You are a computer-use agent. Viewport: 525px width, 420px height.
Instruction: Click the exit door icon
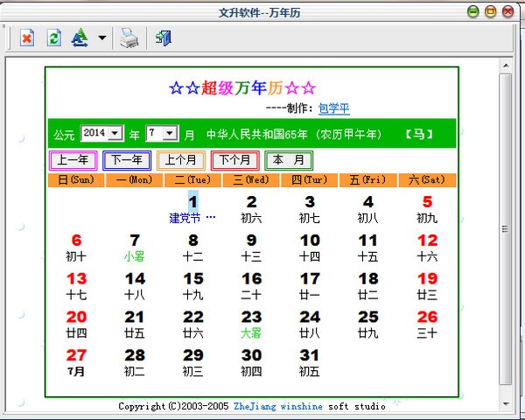click(x=163, y=38)
